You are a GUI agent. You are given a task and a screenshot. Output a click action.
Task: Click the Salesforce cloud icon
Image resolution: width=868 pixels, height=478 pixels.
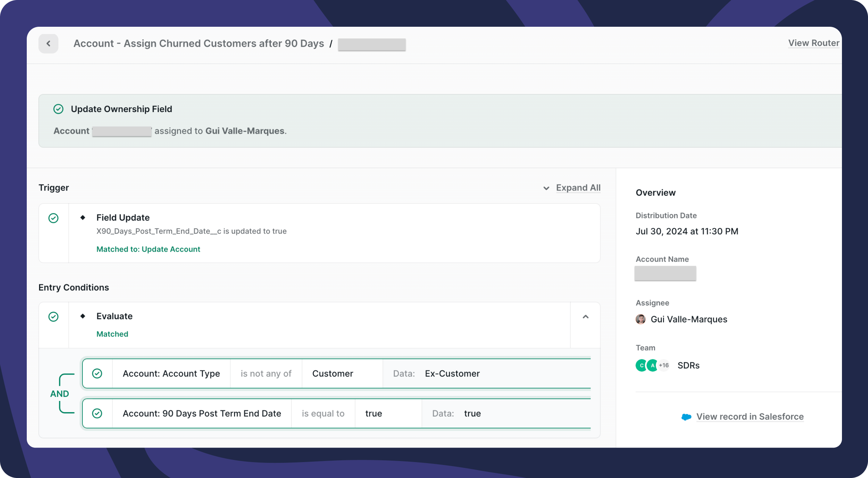pyautogui.click(x=686, y=417)
